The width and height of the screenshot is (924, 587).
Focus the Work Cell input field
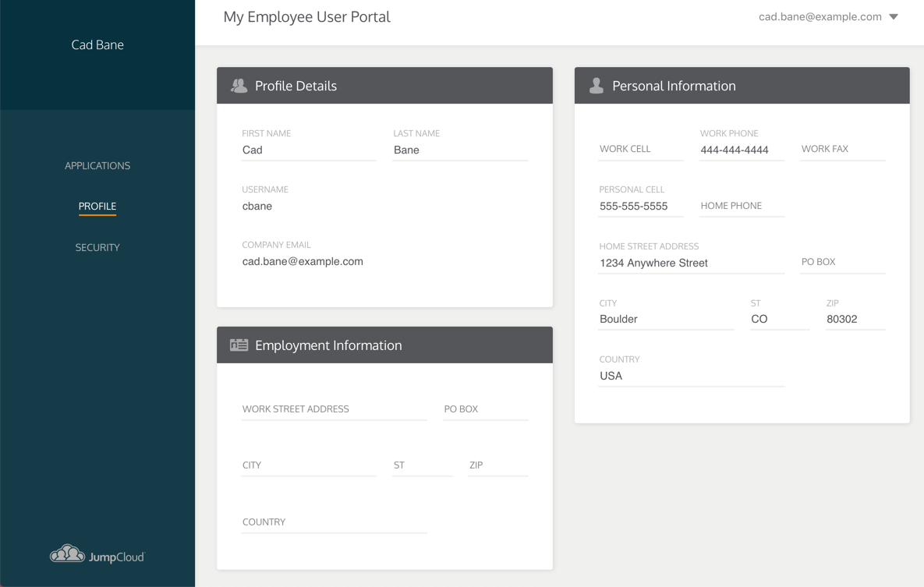(640, 150)
